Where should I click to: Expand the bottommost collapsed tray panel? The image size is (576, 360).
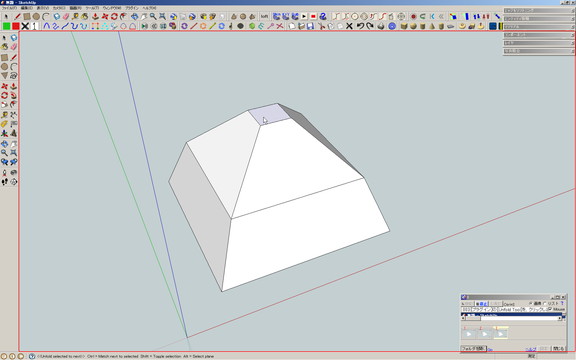click(539, 51)
